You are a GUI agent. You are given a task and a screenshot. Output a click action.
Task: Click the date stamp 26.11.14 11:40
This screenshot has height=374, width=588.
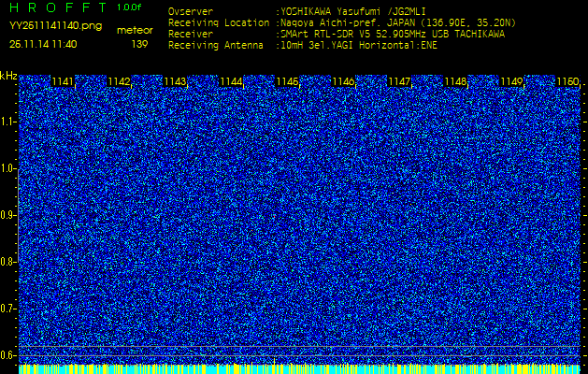click(x=43, y=44)
